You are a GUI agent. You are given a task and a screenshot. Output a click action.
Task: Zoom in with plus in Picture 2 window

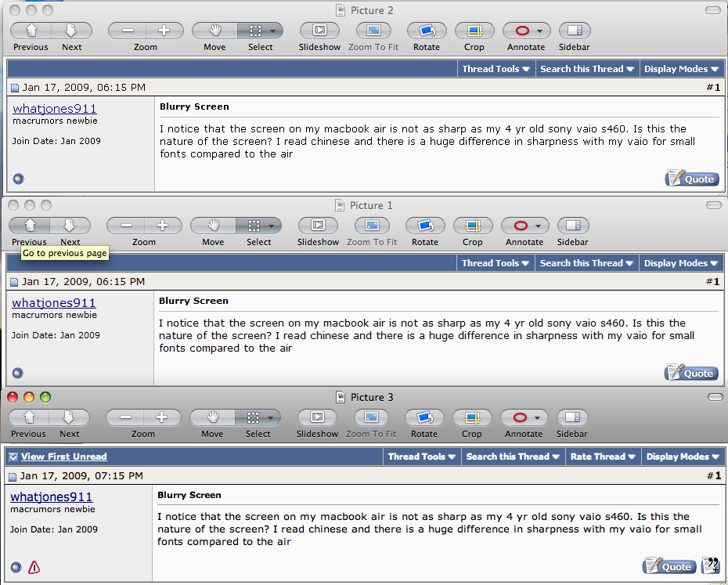click(x=164, y=31)
